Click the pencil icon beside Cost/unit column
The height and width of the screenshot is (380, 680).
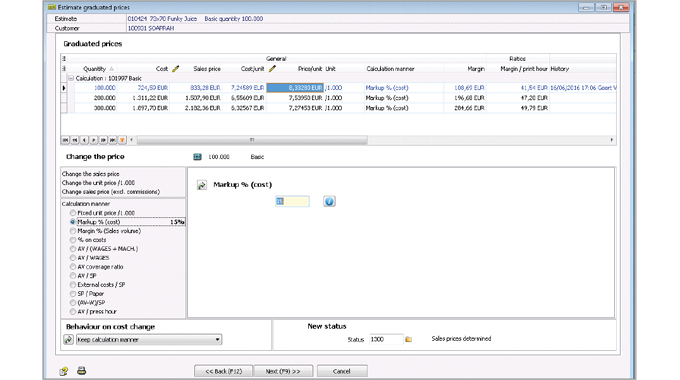coord(272,69)
